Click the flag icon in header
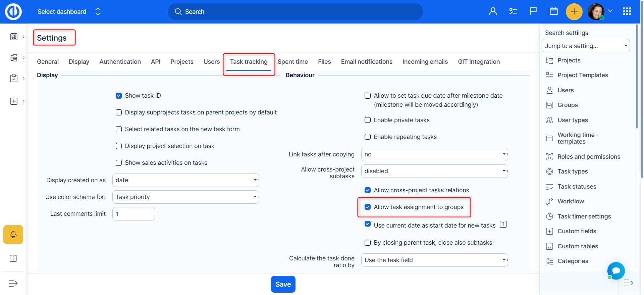 (x=533, y=12)
